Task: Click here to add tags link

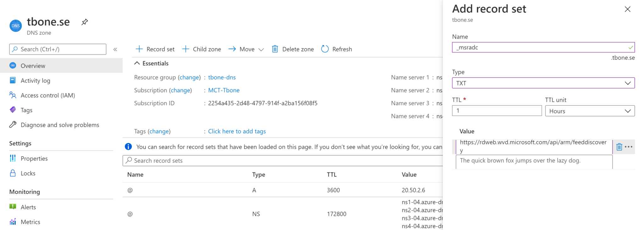Action: click(x=237, y=131)
